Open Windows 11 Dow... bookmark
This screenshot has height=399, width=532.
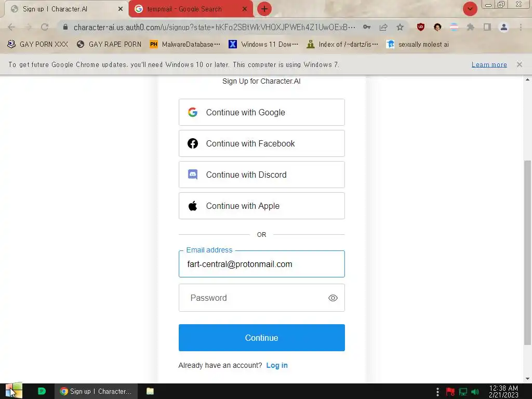coord(263,45)
